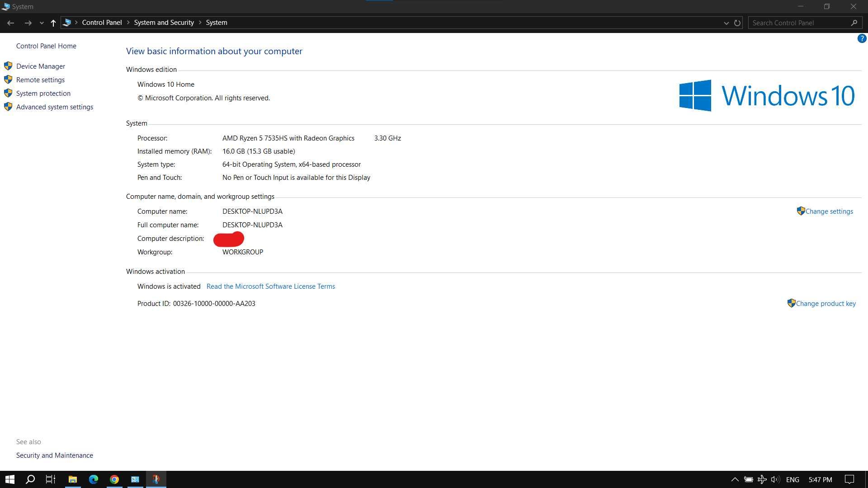Go back using the back arrow

click(x=10, y=23)
